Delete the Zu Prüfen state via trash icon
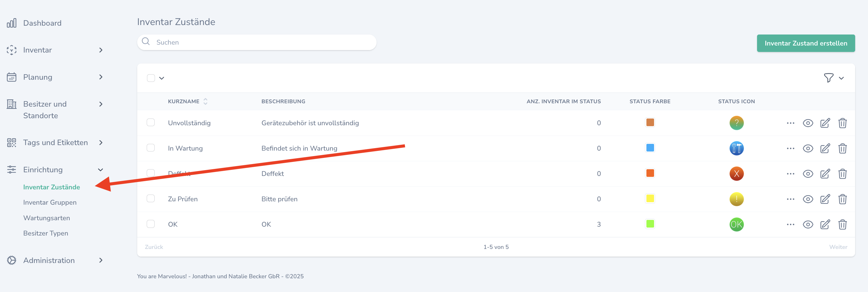The image size is (868, 292). tap(842, 199)
